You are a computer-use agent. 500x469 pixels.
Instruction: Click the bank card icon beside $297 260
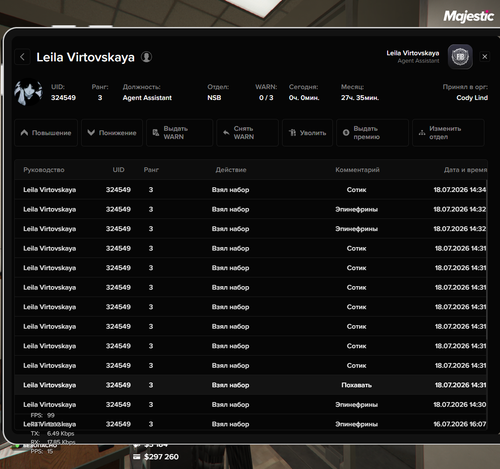(137, 457)
